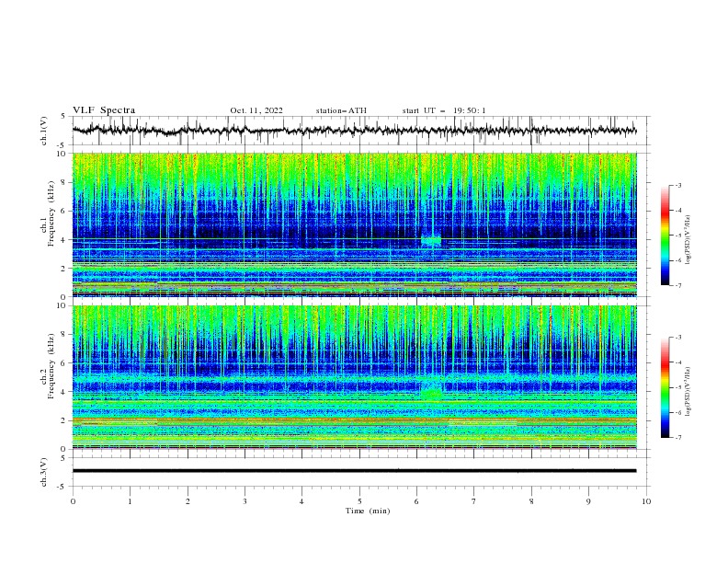Click the "ch.3(V)" axis label
This screenshot has height=563, width=728.
tap(44, 472)
